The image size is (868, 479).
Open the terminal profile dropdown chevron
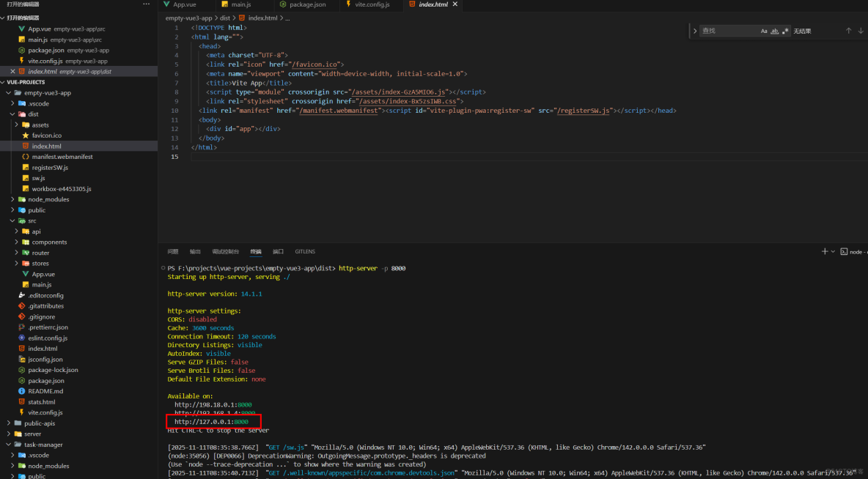tap(833, 251)
